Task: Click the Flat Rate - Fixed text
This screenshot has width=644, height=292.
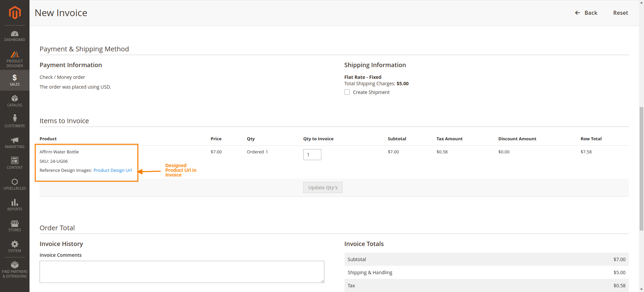Action: point(363,77)
